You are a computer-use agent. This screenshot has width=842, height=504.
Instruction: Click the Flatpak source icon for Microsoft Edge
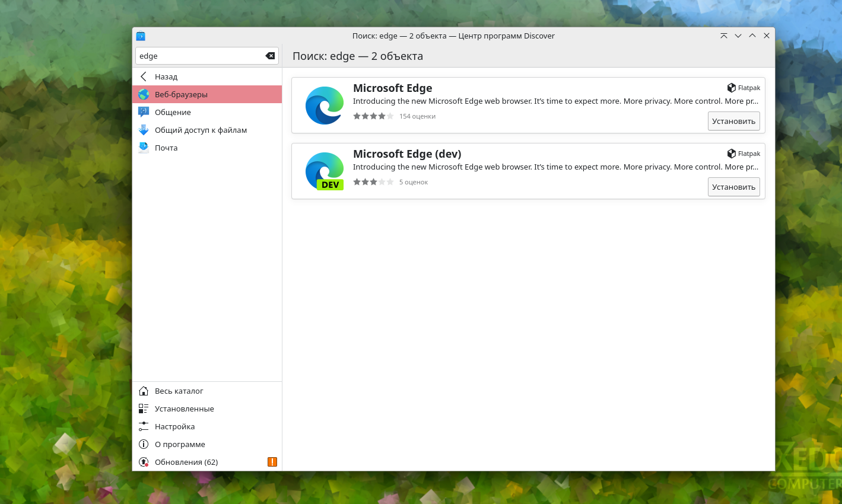[x=732, y=88]
